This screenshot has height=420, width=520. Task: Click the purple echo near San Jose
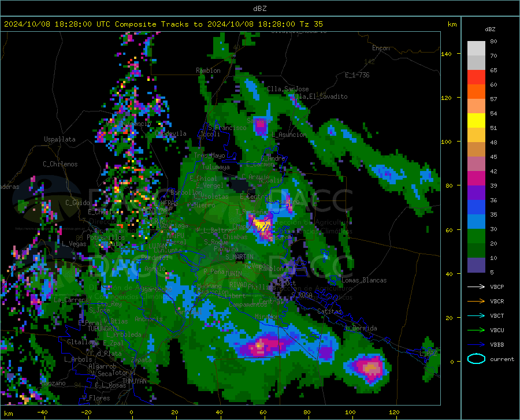click(x=261, y=126)
